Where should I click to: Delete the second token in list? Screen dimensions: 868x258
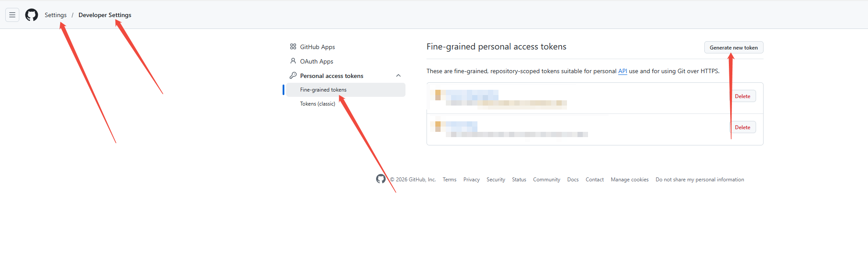[742, 127]
